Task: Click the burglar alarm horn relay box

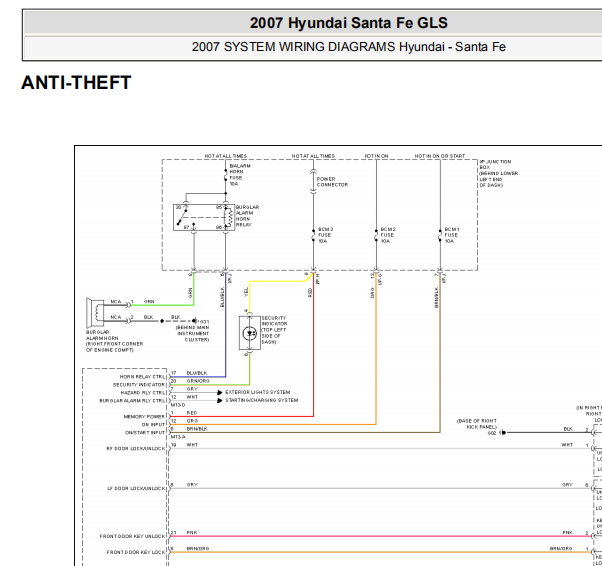Action: pos(204,217)
